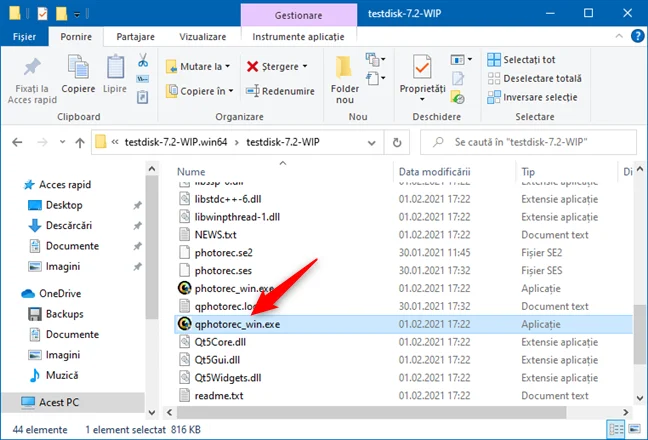Expand Proprietăți dropdown arrow

(x=422, y=99)
